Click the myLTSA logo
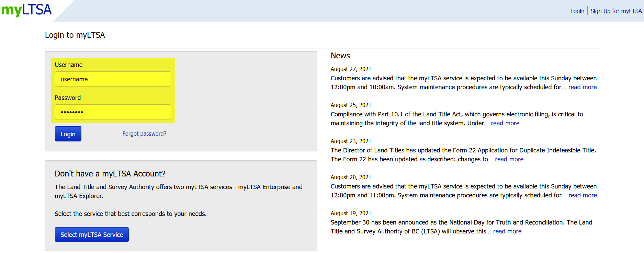The width and height of the screenshot is (644, 253). [x=26, y=10]
